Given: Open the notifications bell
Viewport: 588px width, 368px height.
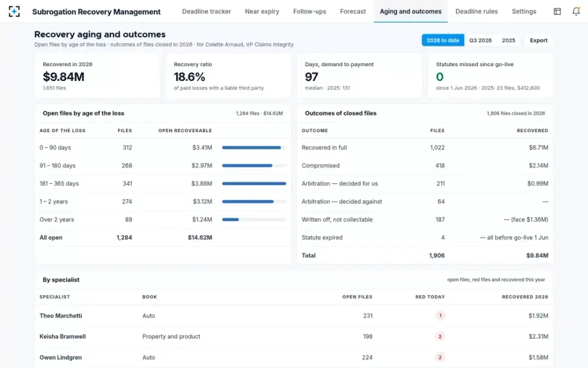Looking at the screenshot, I should click(576, 11).
